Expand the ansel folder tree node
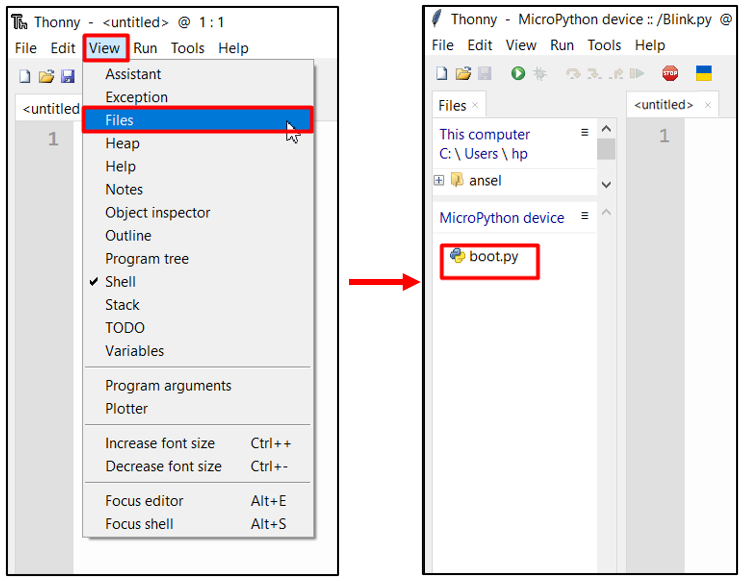The width and height of the screenshot is (745, 582). point(439,181)
